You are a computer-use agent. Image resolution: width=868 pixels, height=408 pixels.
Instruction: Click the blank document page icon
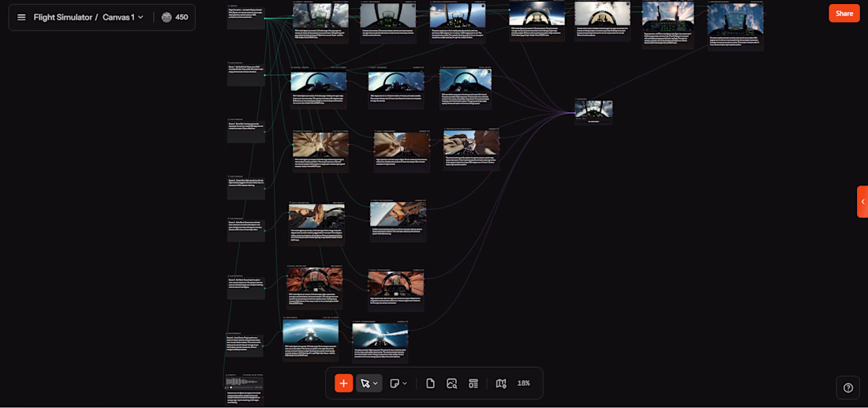point(430,383)
